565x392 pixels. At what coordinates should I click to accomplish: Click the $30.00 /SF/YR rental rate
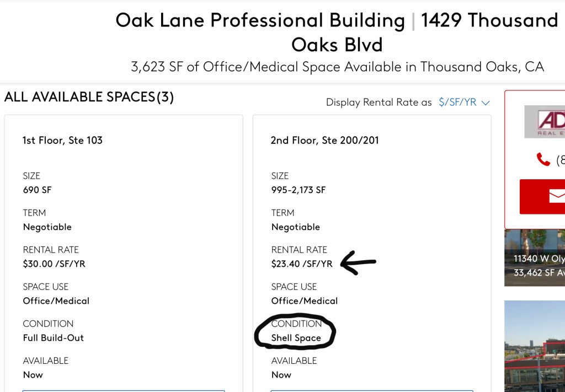coord(54,264)
